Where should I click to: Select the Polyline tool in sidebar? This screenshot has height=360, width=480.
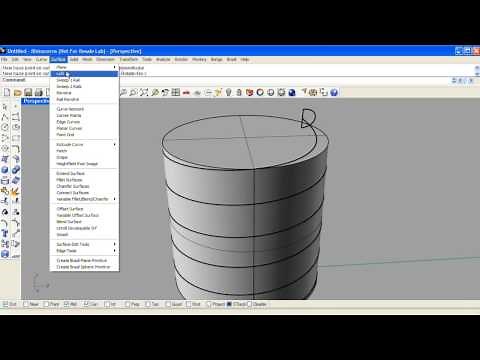coord(5,117)
